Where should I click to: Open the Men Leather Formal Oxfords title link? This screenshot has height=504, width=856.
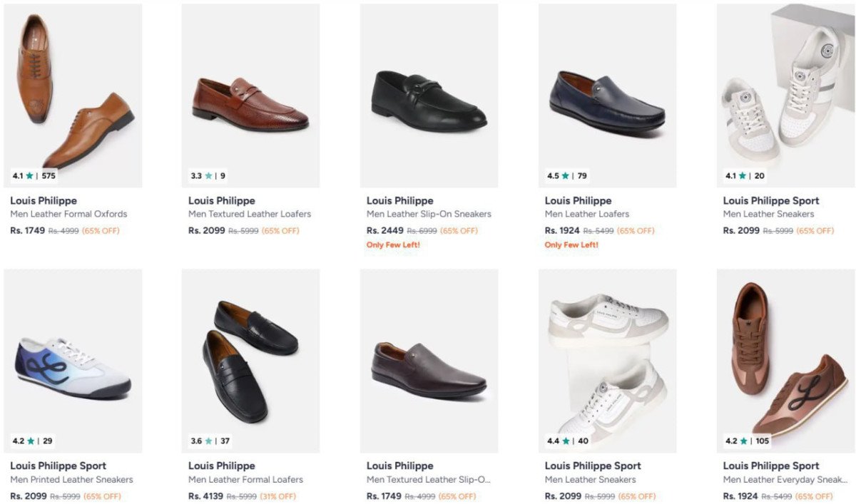(68, 214)
